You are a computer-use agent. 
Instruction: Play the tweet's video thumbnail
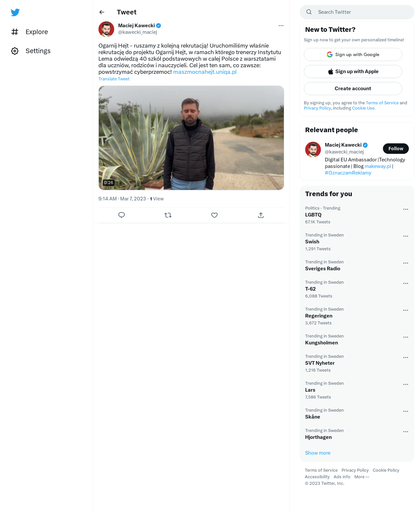(191, 138)
